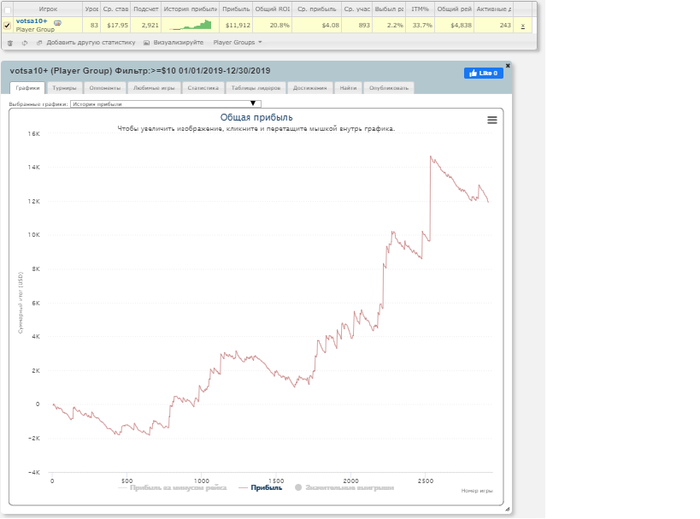Switch to the Таблицы лидеров tab
The height and width of the screenshot is (519, 700).
point(256,88)
